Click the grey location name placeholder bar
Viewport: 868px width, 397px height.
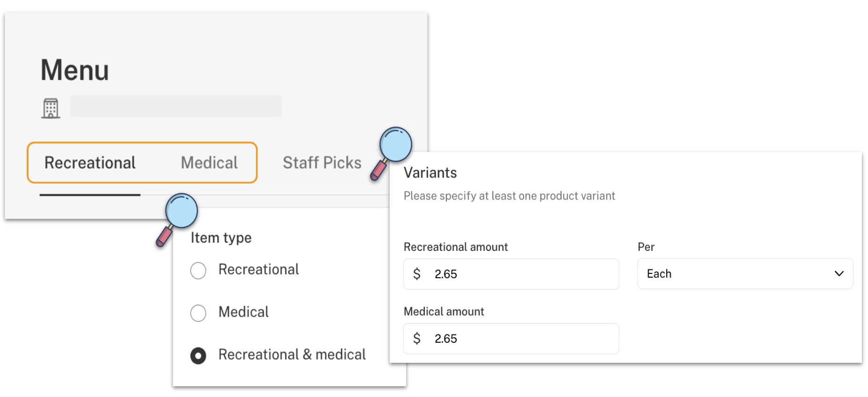tap(176, 106)
